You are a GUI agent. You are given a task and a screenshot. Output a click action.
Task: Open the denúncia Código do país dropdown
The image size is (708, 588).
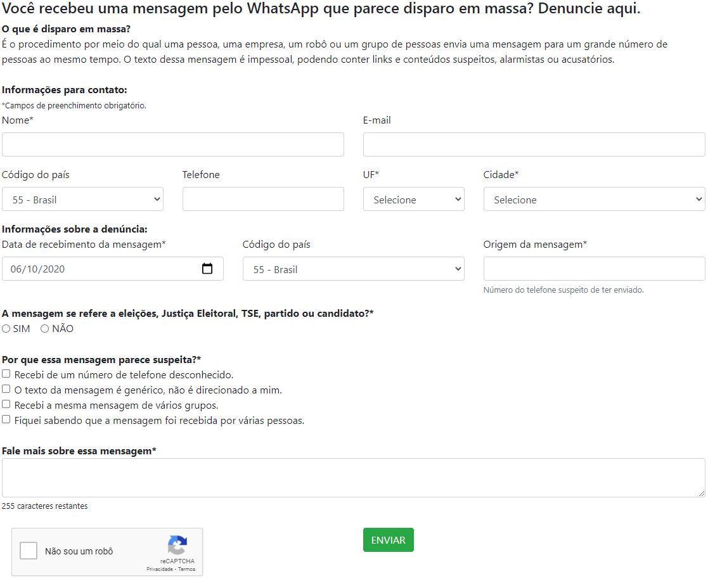pos(354,269)
